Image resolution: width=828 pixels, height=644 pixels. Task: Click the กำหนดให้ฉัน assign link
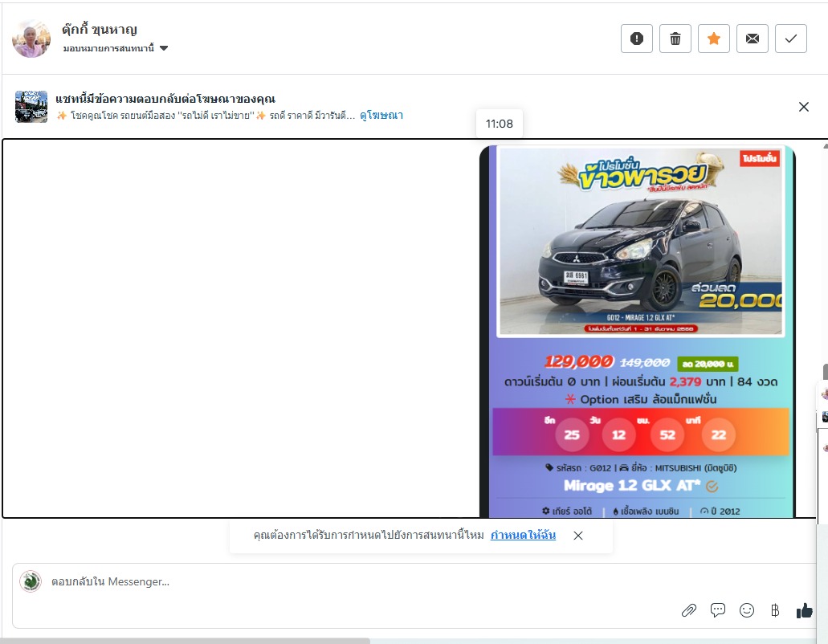pyautogui.click(x=523, y=535)
